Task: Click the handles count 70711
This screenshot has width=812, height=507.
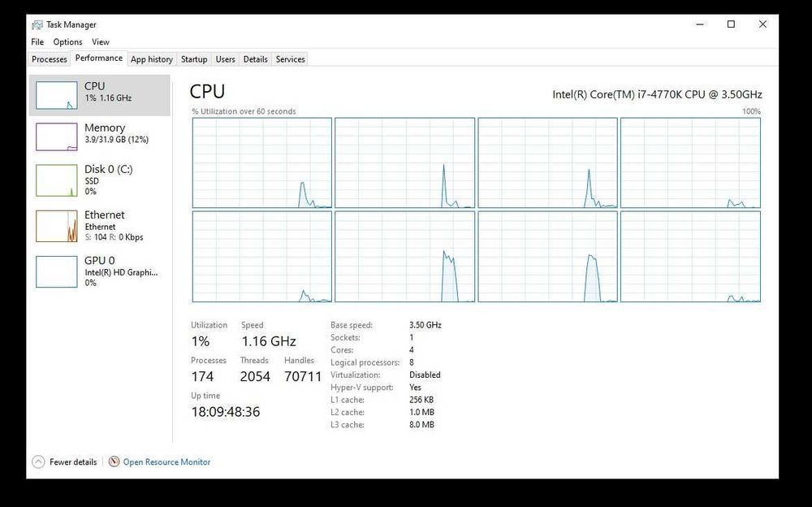Action: click(x=303, y=376)
